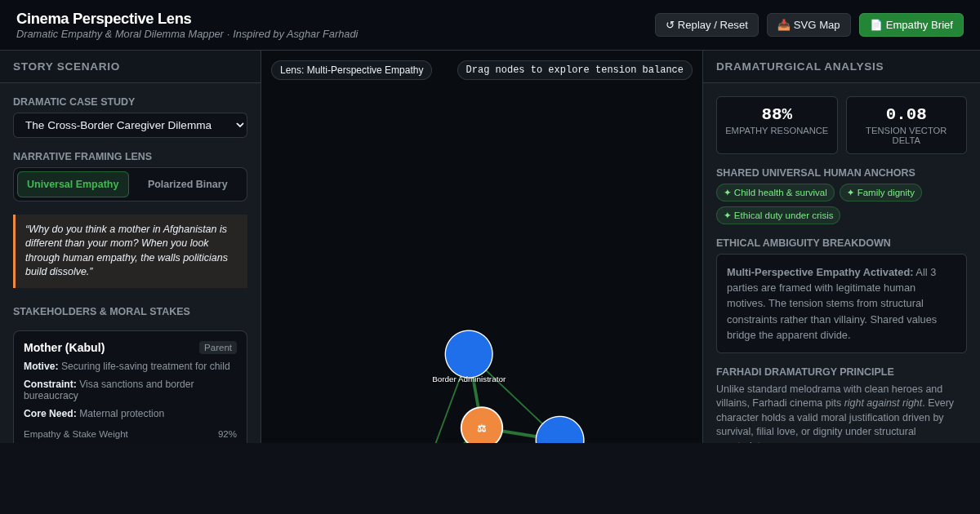This screenshot has height=514, width=980.
Task: Click the 0.08 Tension Vector Delta card
Action: pyautogui.click(x=906, y=125)
